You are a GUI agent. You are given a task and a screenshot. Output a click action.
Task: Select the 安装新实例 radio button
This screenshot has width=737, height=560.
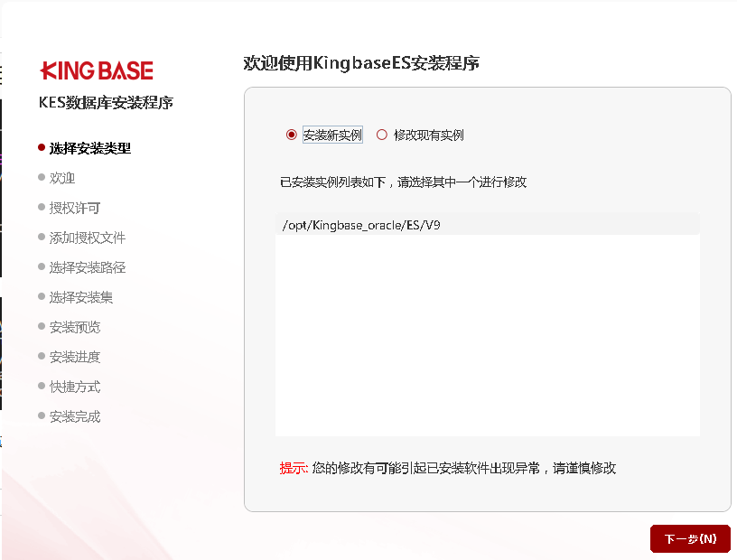coord(292,135)
